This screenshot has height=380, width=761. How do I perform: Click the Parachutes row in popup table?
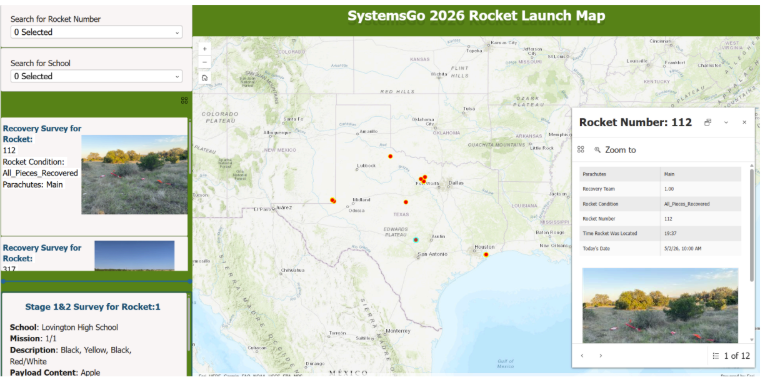pyautogui.click(x=660, y=174)
